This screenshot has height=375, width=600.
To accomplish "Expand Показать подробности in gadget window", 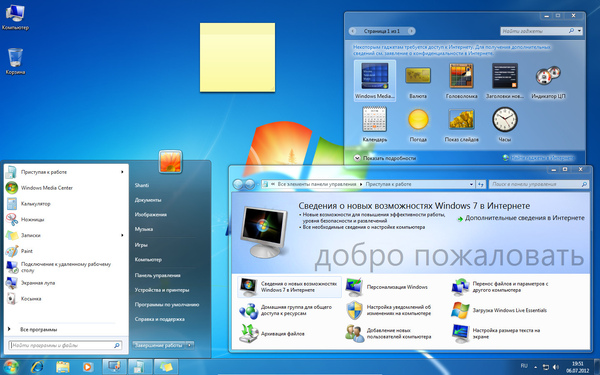I will tap(385, 158).
